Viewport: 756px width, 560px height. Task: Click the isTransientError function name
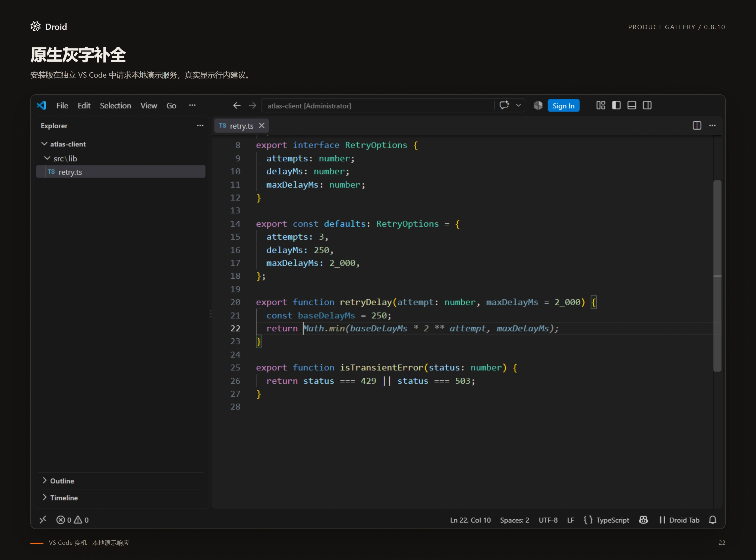tap(381, 367)
